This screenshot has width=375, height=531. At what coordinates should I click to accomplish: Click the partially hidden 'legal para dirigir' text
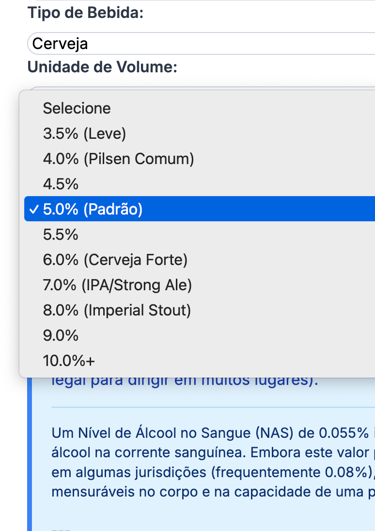(x=185, y=381)
